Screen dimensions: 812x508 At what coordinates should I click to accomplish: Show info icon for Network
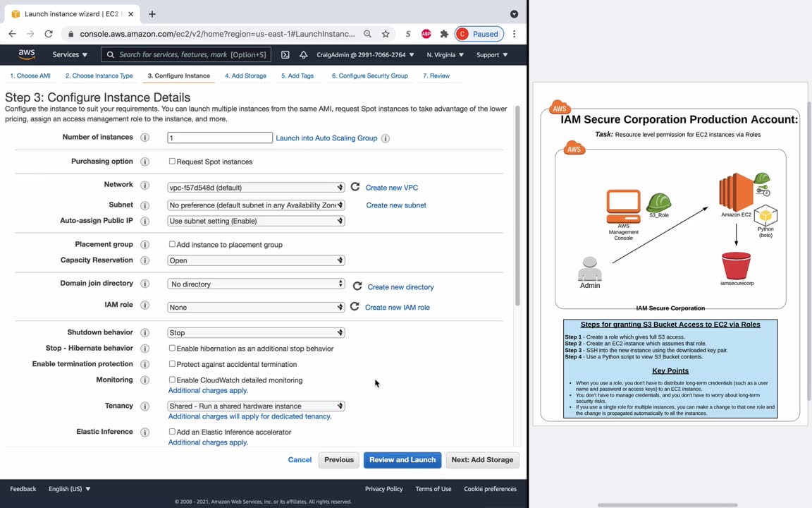(145, 185)
